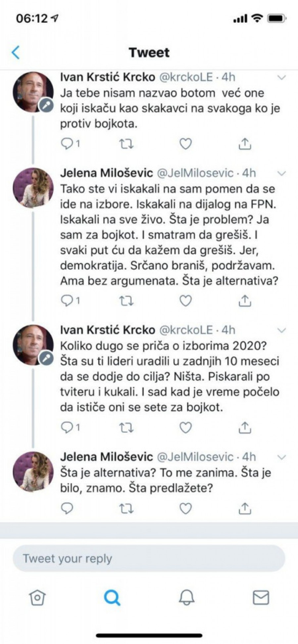Screen dimensions: 298x644
Task: Open options chevron on first Ivan tweet
Action: tap(281, 78)
